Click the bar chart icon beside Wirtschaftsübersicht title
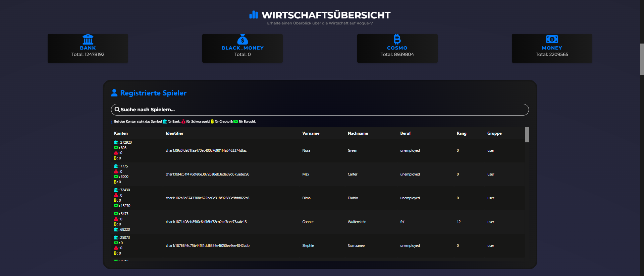 [x=254, y=15]
